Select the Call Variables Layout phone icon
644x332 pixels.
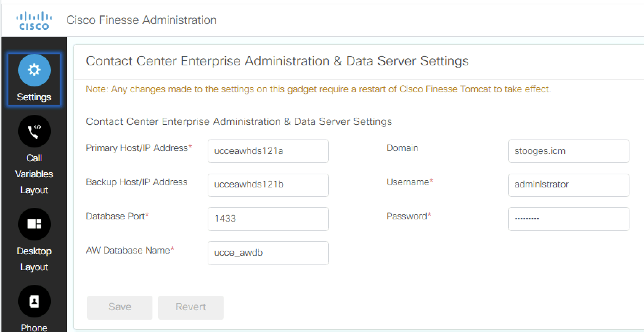tap(34, 131)
